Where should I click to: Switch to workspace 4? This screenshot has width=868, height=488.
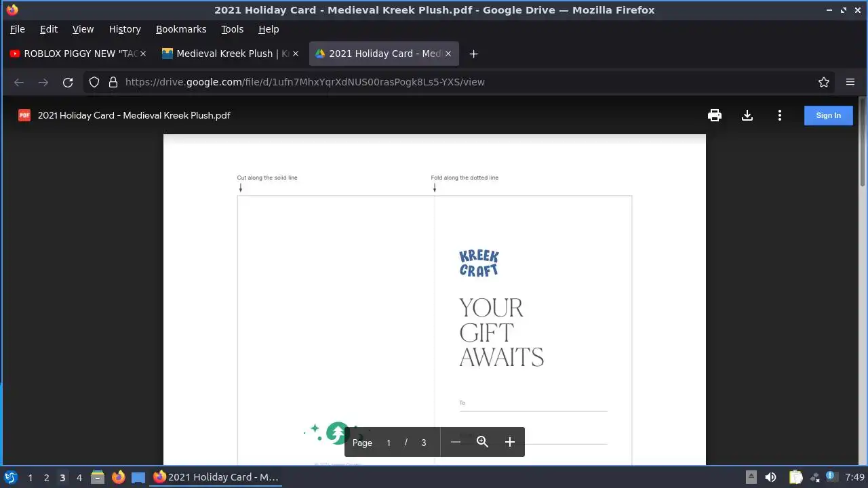point(79,478)
